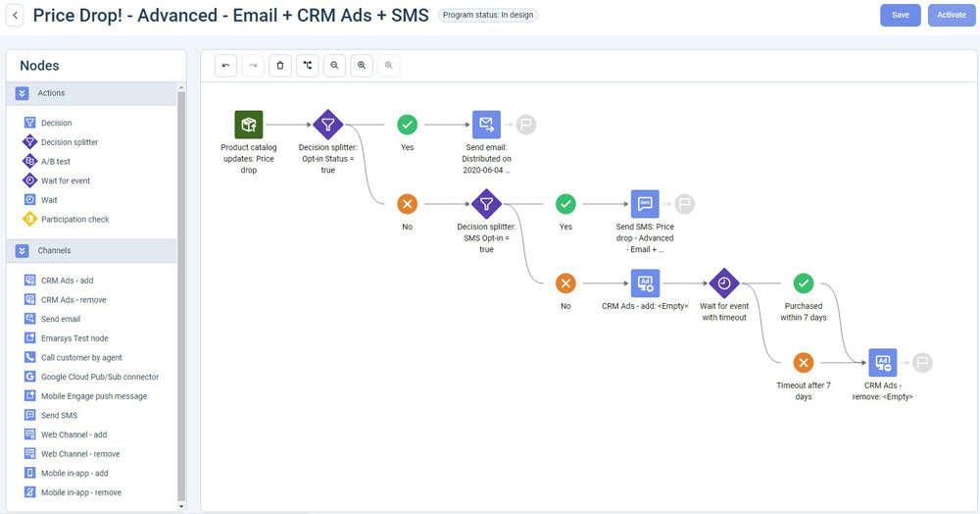Select the Product catalog updates node icon
The width and height of the screenshot is (980, 514).
[249, 125]
